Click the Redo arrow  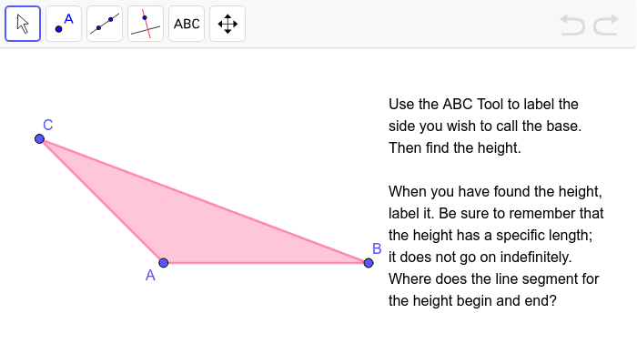606,25
